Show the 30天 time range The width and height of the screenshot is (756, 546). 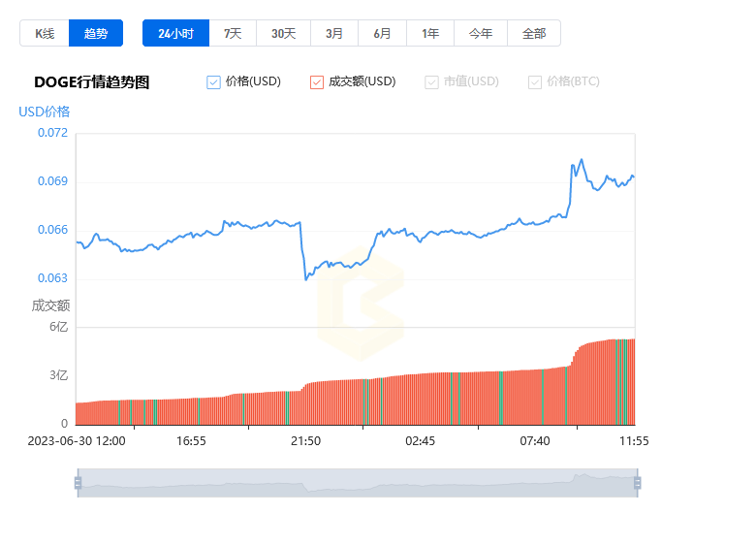[x=283, y=33]
